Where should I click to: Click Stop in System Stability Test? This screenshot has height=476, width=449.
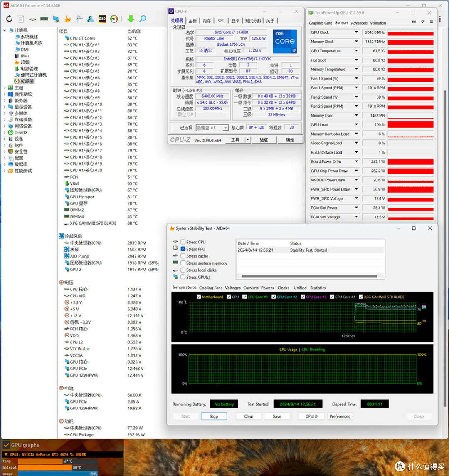pyautogui.click(x=214, y=416)
